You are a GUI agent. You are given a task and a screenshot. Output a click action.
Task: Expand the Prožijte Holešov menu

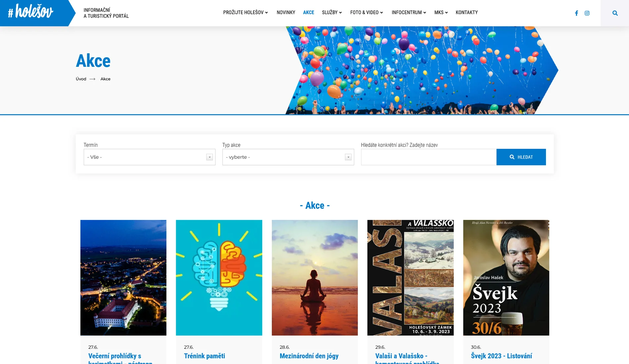245,13
